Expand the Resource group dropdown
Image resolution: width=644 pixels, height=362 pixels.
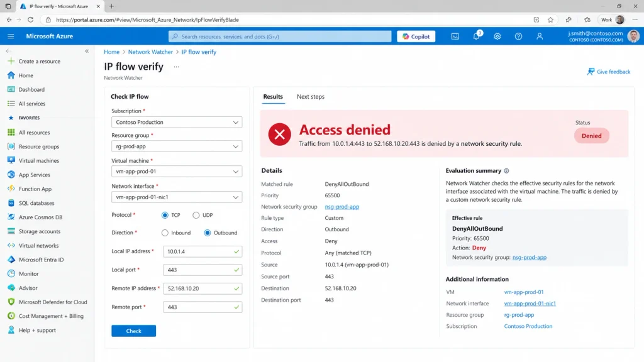(x=177, y=146)
